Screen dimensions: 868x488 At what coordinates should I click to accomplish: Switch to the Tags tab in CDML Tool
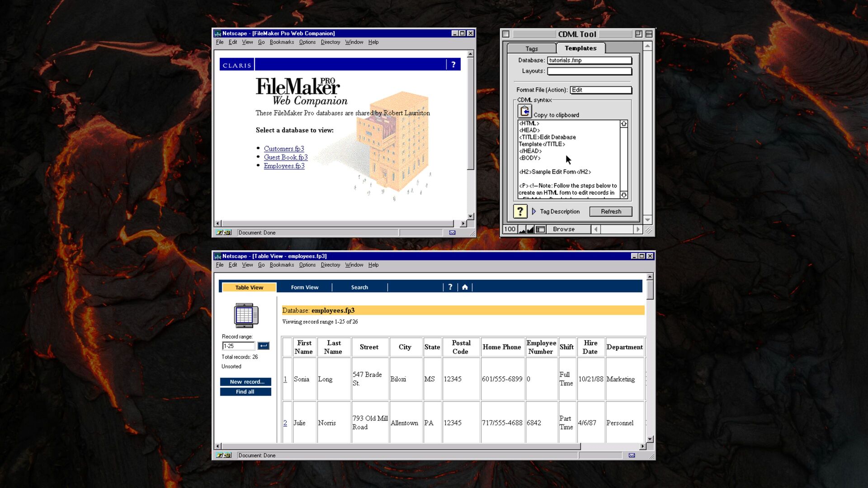(532, 49)
